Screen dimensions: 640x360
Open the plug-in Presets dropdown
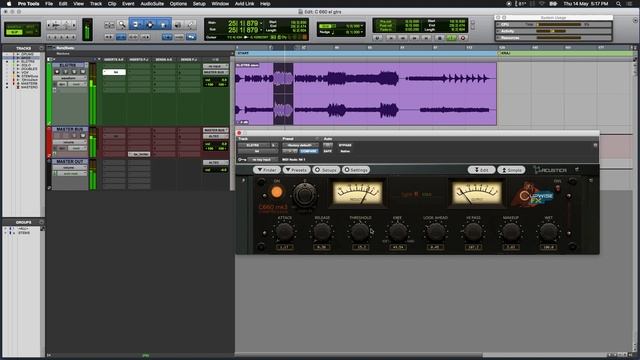[x=297, y=170]
